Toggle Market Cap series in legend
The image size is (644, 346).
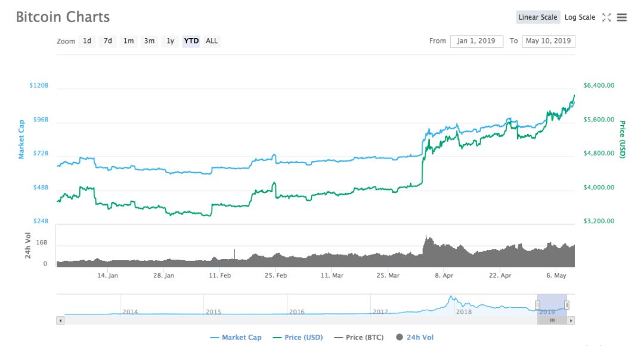236,338
